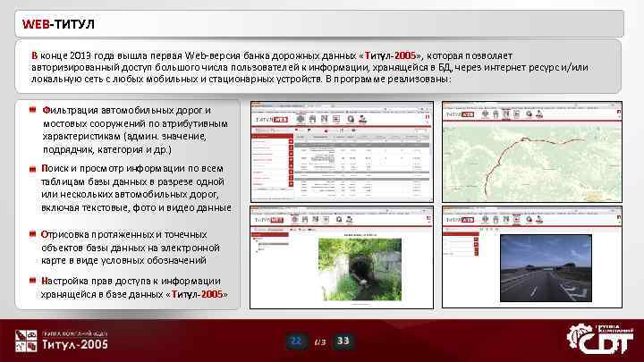
Task: Select active video icon in road-video screenshot toolbar
Action: pyautogui.click(x=516, y=220)
